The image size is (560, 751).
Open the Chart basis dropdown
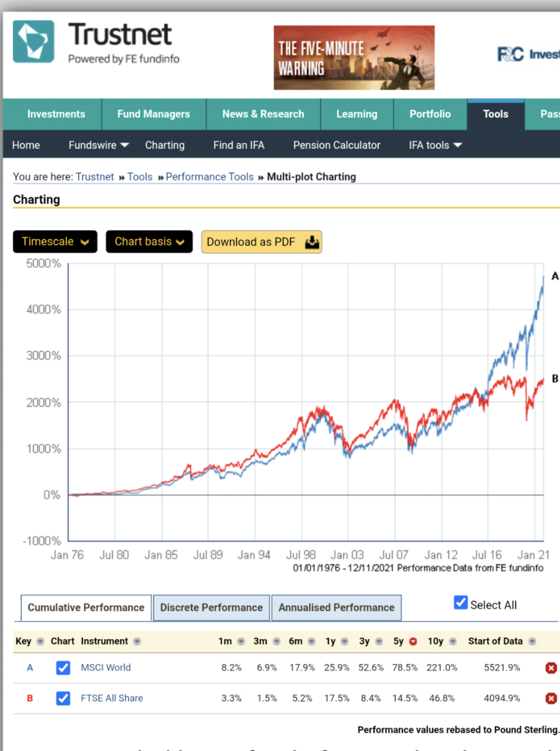(149, 242)
